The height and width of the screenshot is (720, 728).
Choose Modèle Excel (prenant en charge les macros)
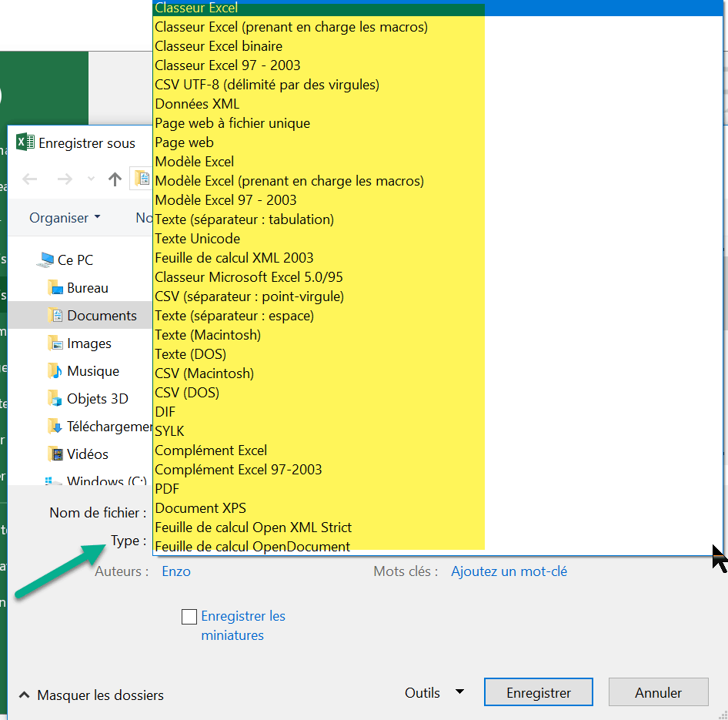pos(437,181)
